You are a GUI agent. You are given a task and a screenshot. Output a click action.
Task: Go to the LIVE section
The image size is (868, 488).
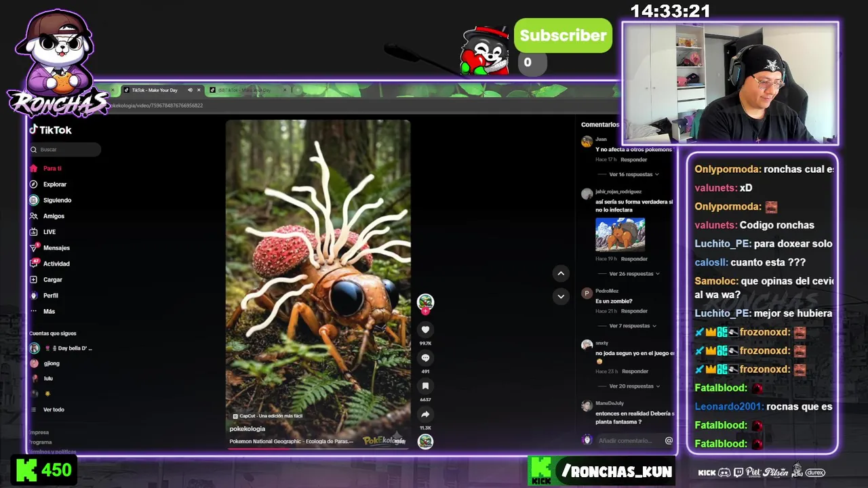(x=43, y=232)
